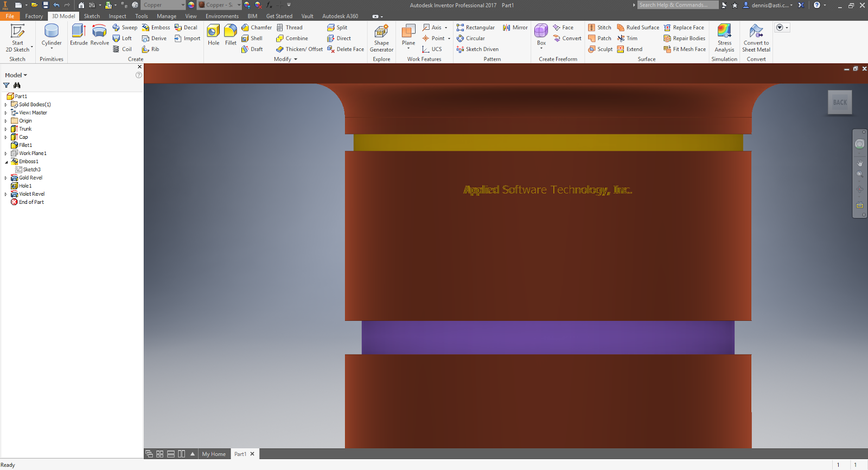Open the Combine tool

(292, 38)
